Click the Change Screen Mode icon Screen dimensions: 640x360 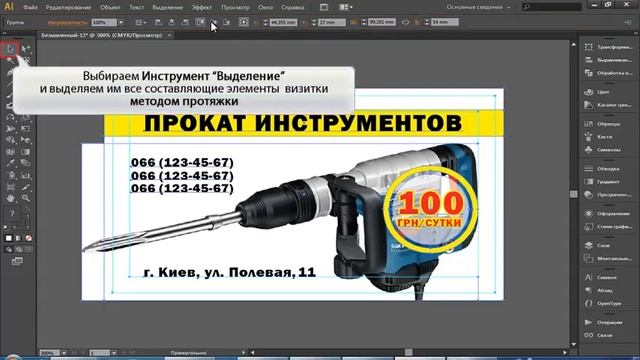(x=17, y=261)
